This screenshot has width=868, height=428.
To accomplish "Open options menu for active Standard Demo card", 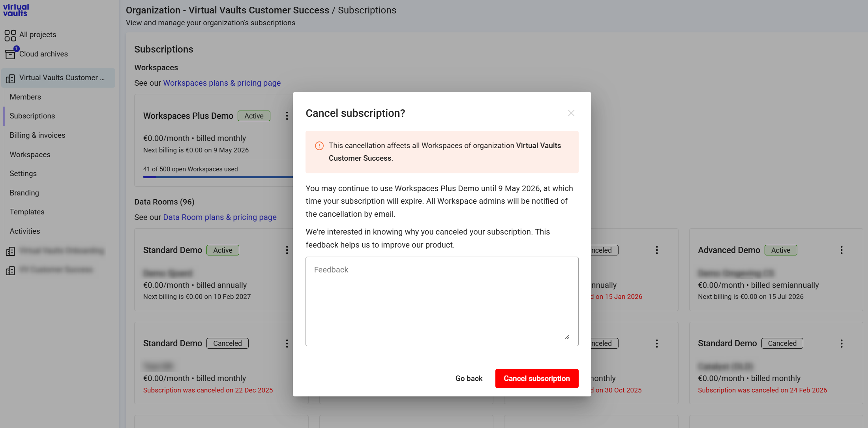I will click(287, 250).
